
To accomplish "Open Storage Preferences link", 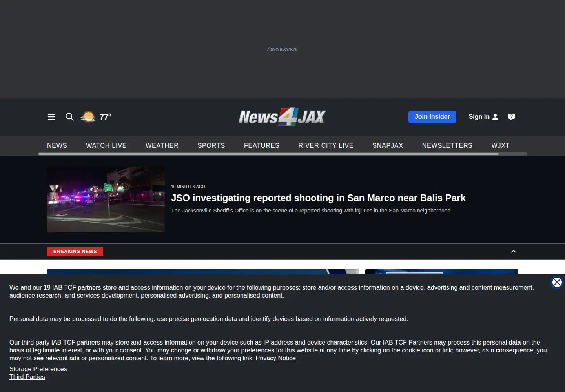I will [38, 369].
